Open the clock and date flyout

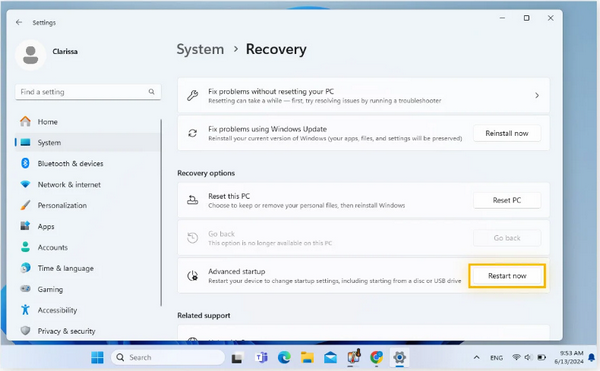(x=569, y=357)
